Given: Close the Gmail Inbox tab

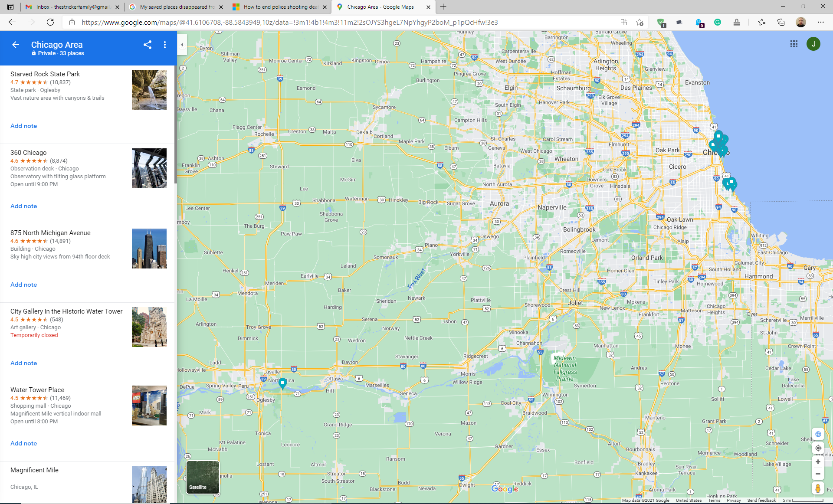Looking at the screenshot, I should tap(117, 7).
